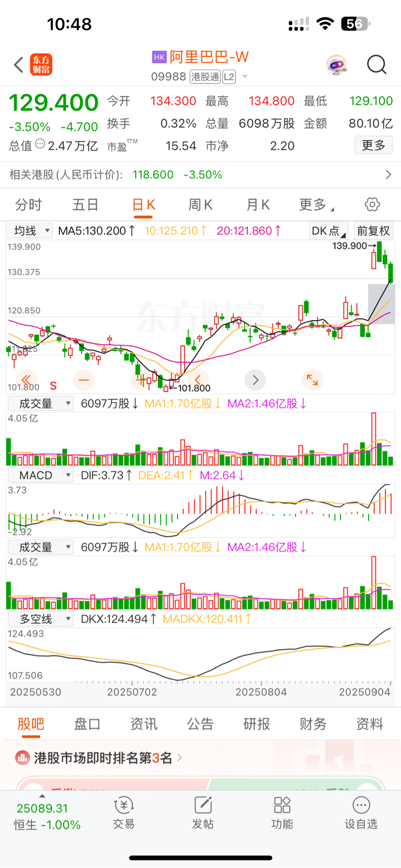The image size is (401, 868).
Task: Open the 股吧 tab
Action: pos(31,724)
